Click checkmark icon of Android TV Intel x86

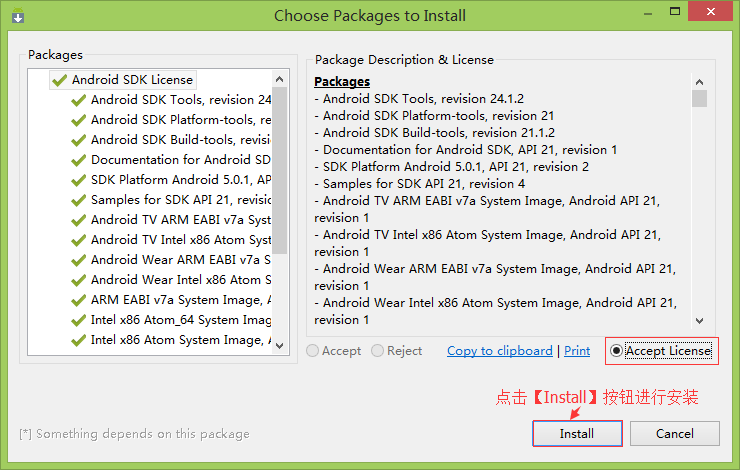click(78, 240)
